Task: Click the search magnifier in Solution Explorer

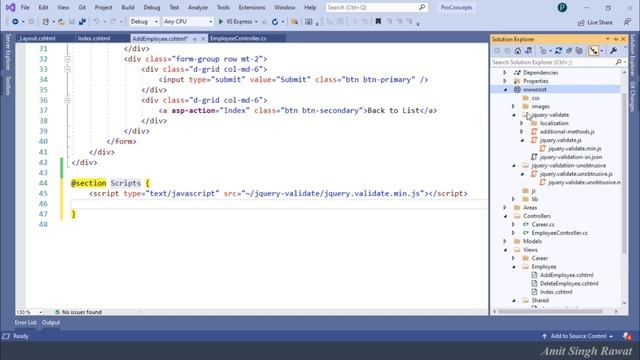Action: [618, 62]
